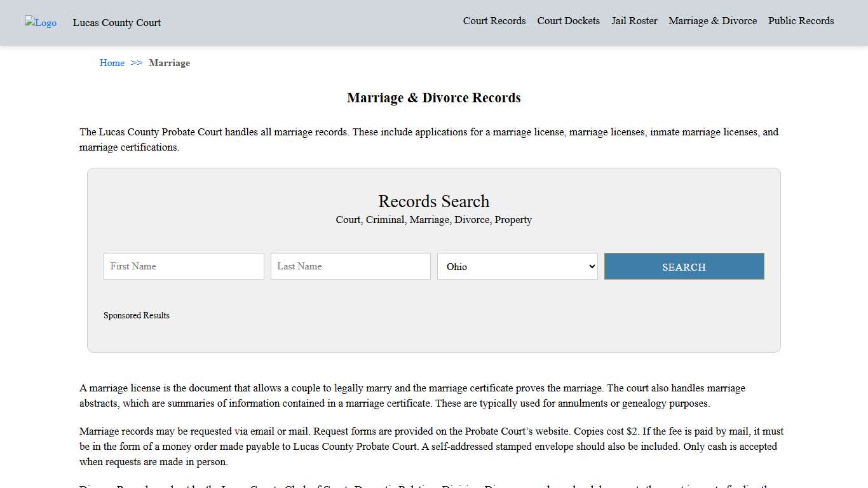Select the Marriage breadcrumb label
The height and width of the screenshot is (488, 868).
click(169, 63)
